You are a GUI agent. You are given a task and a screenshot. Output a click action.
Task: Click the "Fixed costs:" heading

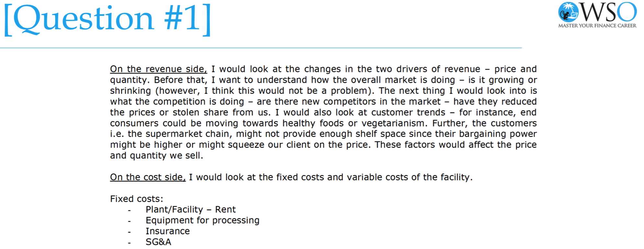tap(137, 199)
